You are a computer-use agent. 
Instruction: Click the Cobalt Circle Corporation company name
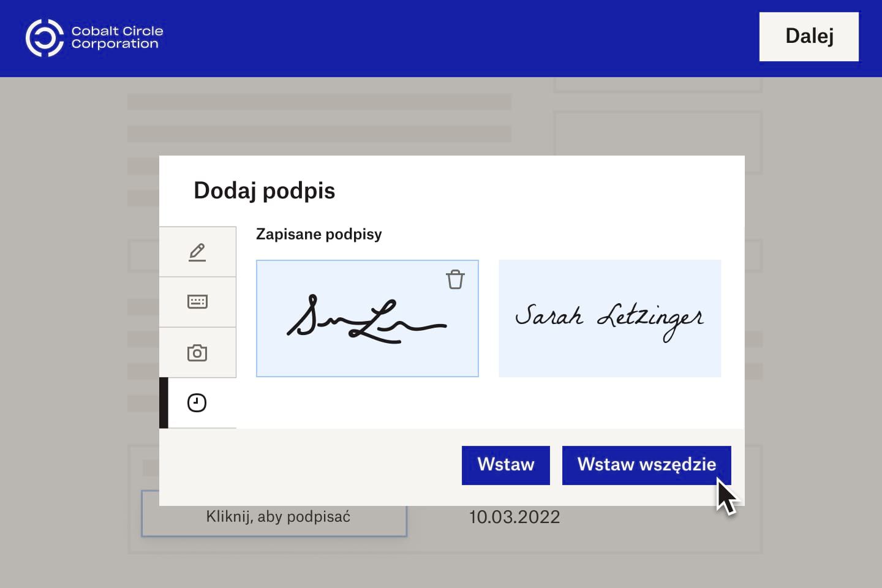pyautogui.click(x=117, y=37)
